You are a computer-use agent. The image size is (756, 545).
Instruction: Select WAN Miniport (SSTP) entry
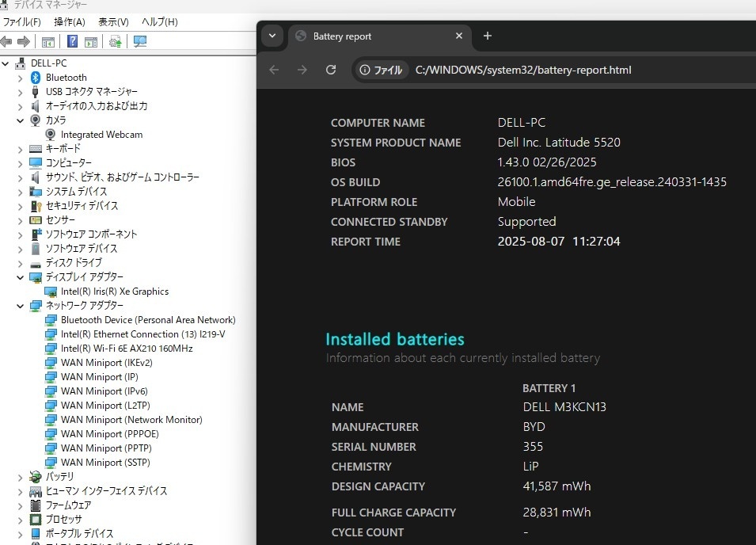(105, 462)
